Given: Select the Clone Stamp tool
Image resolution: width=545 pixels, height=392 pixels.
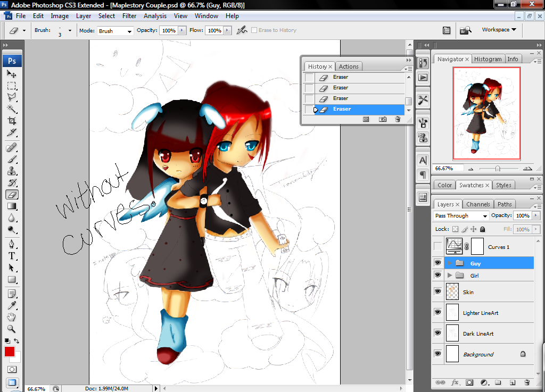Looking at the screenshot, I should (12, 171).
